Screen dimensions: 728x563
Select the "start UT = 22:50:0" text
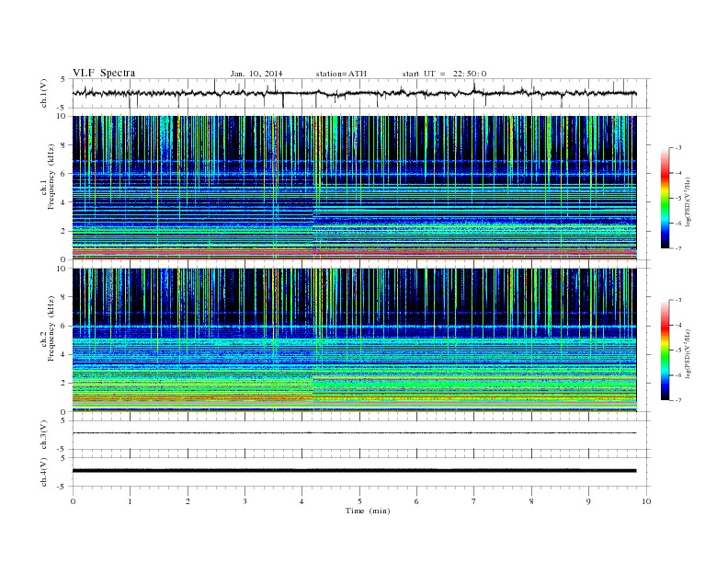pos(444,74)
